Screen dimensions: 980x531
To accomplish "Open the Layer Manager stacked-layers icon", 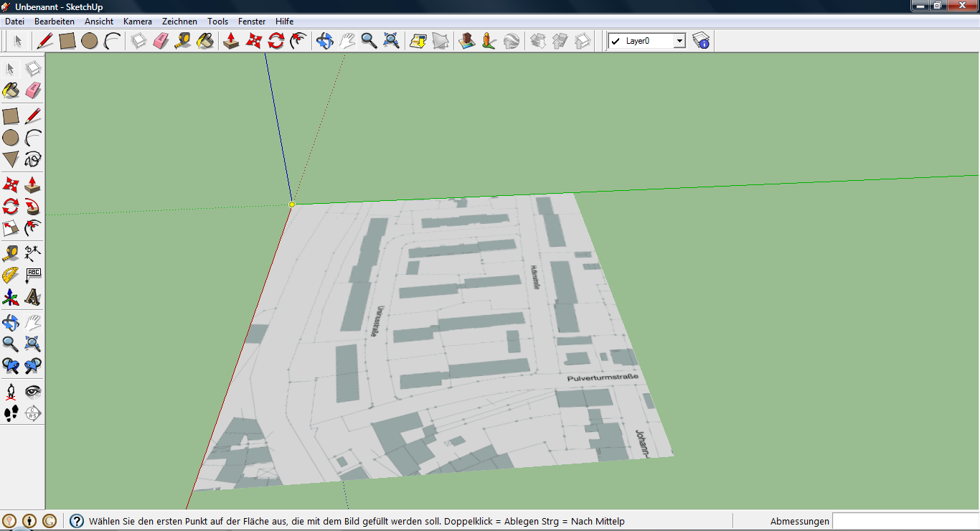I will coord(702,41).
